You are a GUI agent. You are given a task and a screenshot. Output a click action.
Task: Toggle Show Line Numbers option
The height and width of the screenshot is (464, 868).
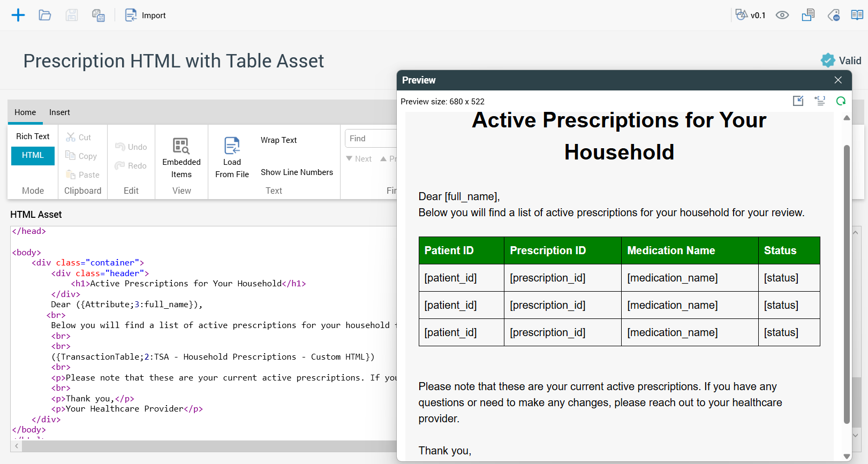(x=297, y=172)
